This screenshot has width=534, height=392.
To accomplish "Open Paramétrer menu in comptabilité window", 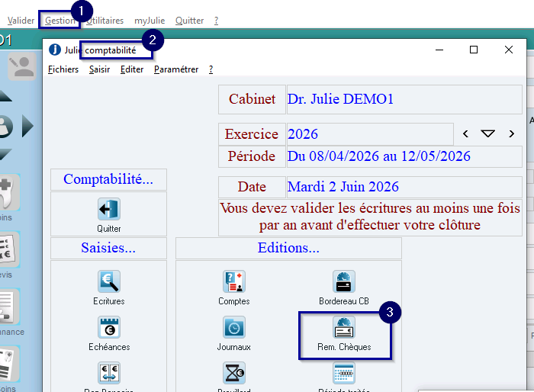I will pos(176,69).
